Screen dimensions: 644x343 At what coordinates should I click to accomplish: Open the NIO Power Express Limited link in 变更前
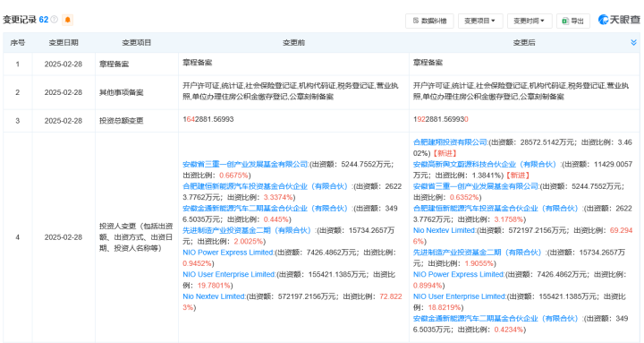pos(228,253)
